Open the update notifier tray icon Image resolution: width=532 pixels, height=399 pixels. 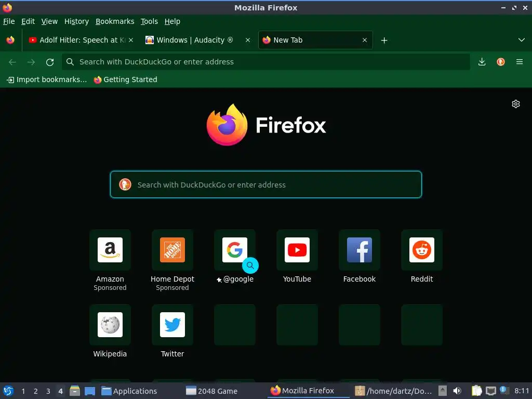[x=504, y=390]
